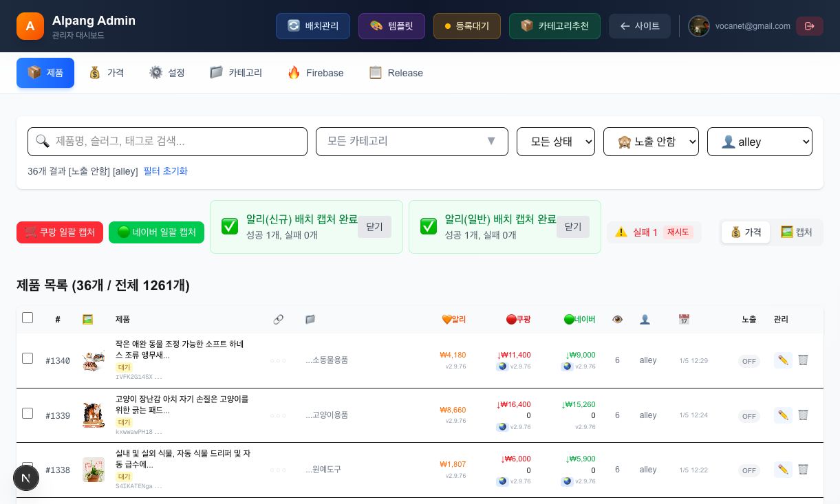
Task: Switch to the 카테고리 tab
Action: (236, 73)
